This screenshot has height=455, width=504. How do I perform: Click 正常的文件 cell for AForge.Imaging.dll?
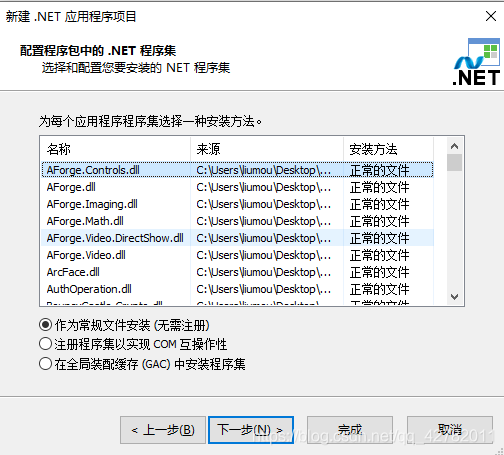(x=380, y=204)
